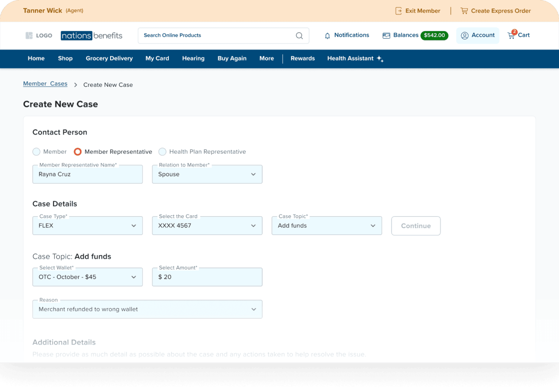Open Notifications via the bell icon
559x392 pixels.
pyautogui.click(x=327, y=36)
